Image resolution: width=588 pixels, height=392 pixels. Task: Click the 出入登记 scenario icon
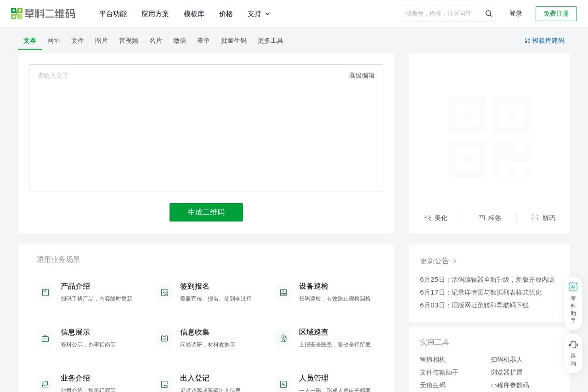164,384
